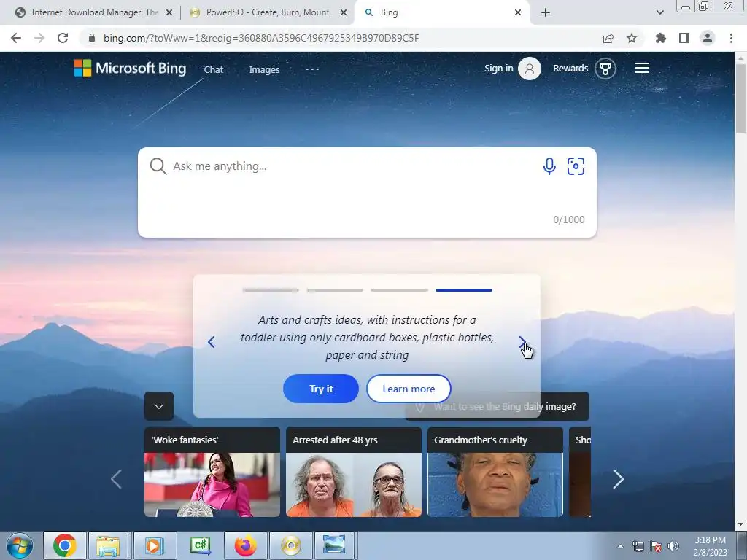The image size is (747, 560).
Task: Click the volume speaker tray icon
Action: click(x=673, y=546)
